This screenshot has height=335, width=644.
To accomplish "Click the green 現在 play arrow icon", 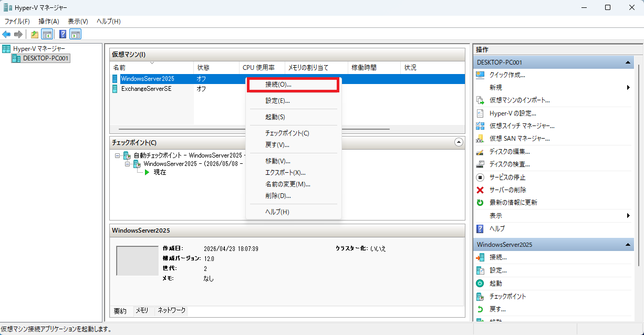I will coord(148,172).
